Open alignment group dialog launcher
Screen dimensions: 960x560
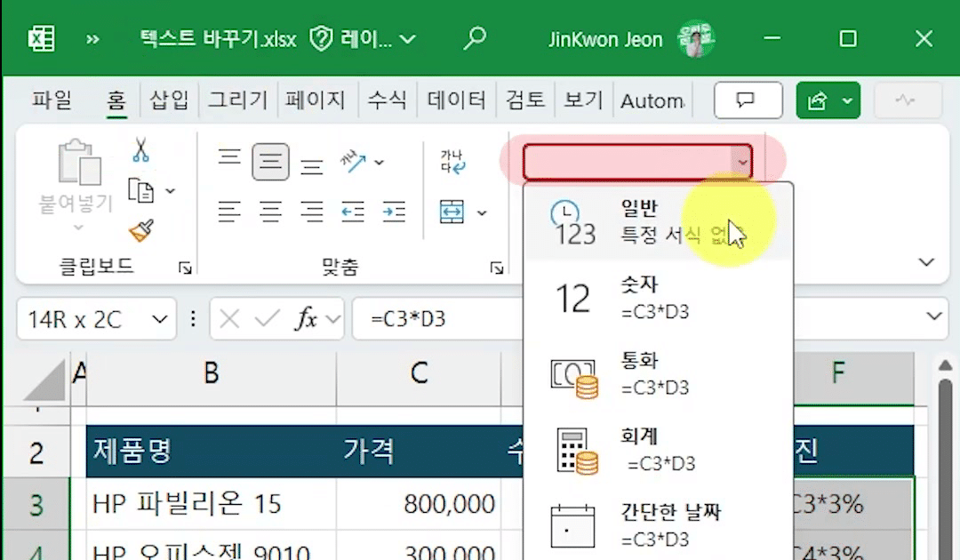[x=497, y=268]
